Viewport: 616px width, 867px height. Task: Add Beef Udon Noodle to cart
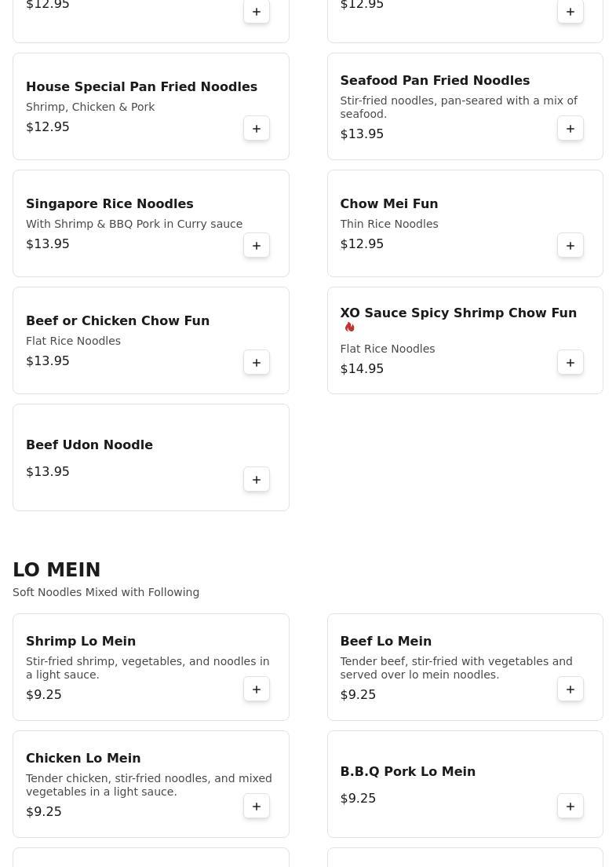(257, 479)
